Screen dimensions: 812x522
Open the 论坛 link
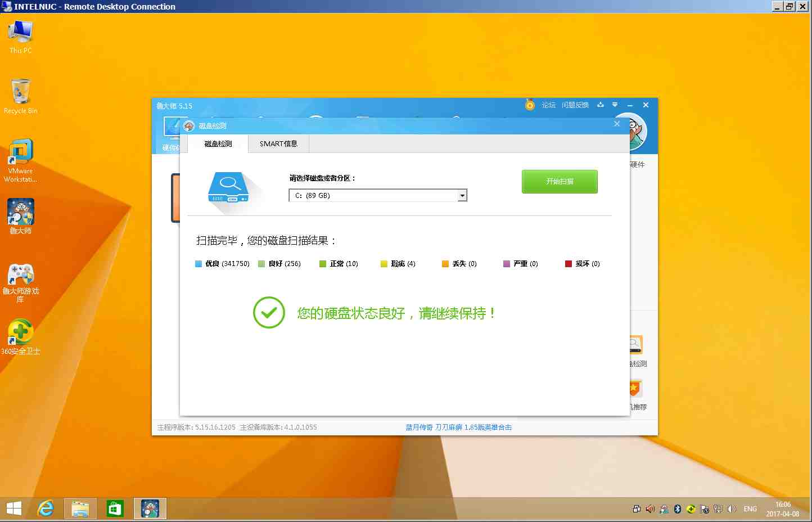[548, 105]
